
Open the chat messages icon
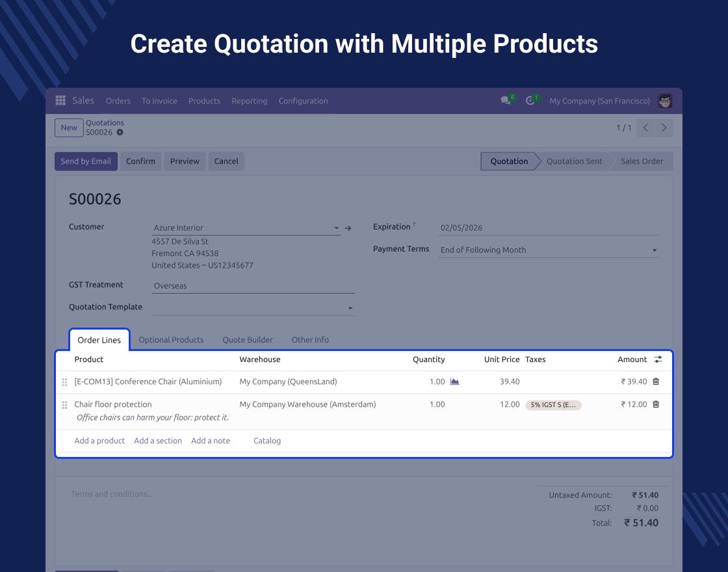tap(506, 100)
